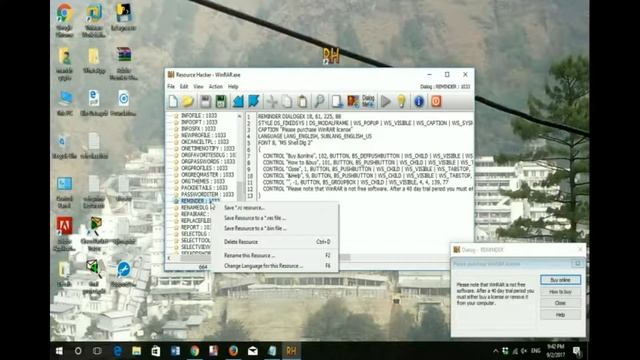The image size is (640, 360).
Task: Select the ORGPASSWORDS : 1033 tree item
Action: tap(208, 162)
